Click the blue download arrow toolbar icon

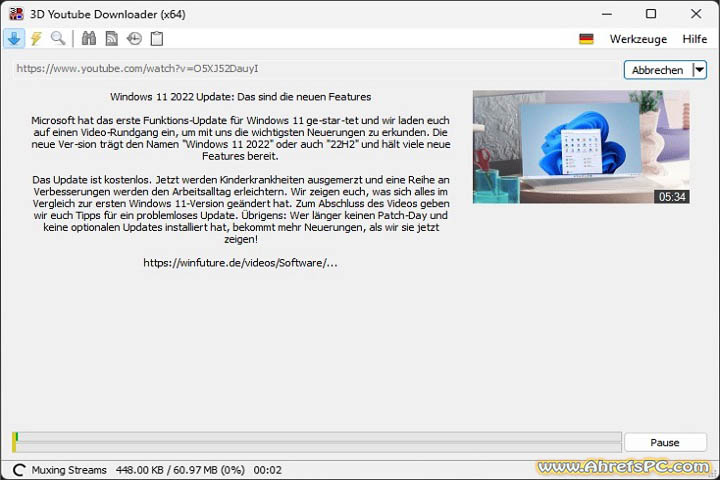[x=14, y=39]
